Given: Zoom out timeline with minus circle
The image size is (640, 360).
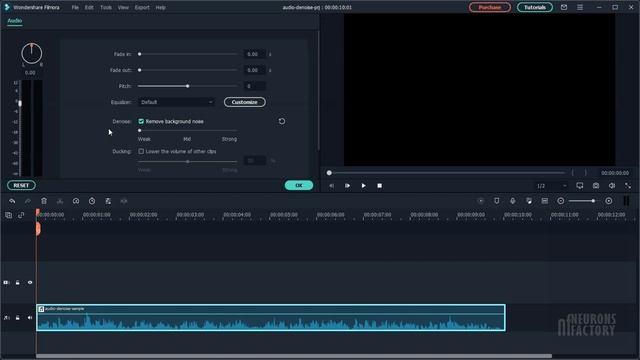Looking at the screenshot, I should point(561,201).
